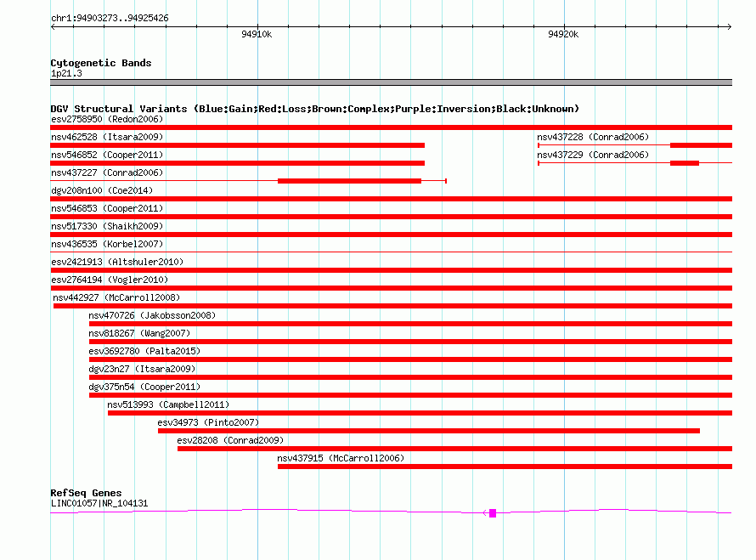The height and width of the screenshot is (560, 756).
Task: Click esv28208 (Conrad2009) label
Action: point(230,440)
